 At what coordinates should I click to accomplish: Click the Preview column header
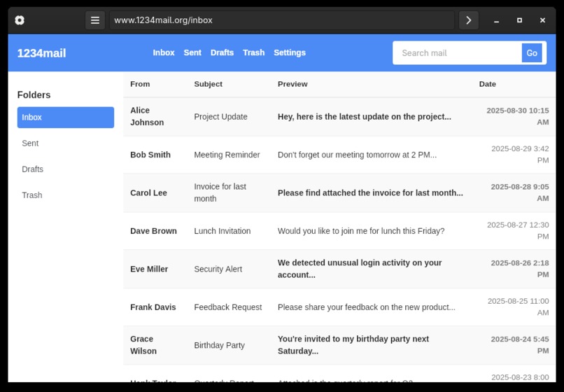point(292,84)
